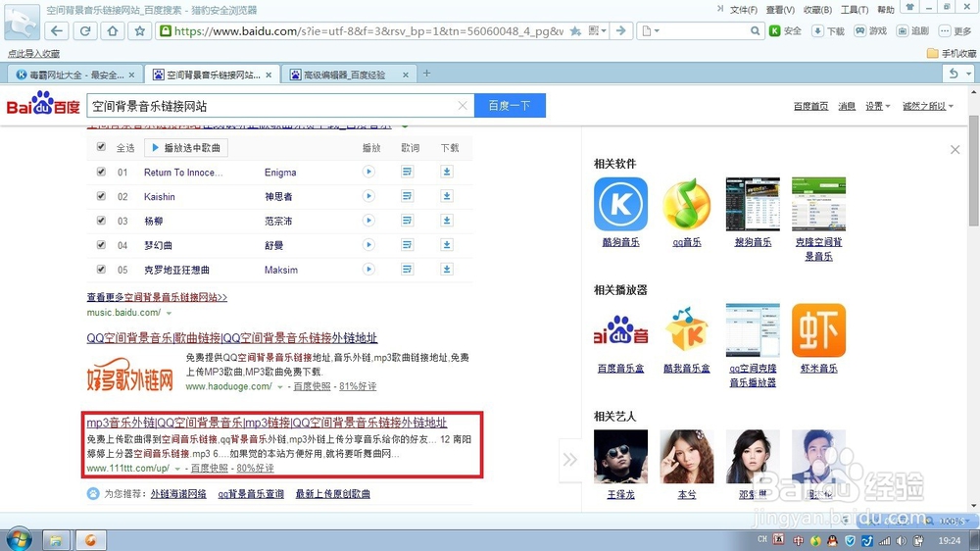The width and height of the screenshot is (980, 551).
Task: Go back using browser back arrow
Action: coord(57,30)
